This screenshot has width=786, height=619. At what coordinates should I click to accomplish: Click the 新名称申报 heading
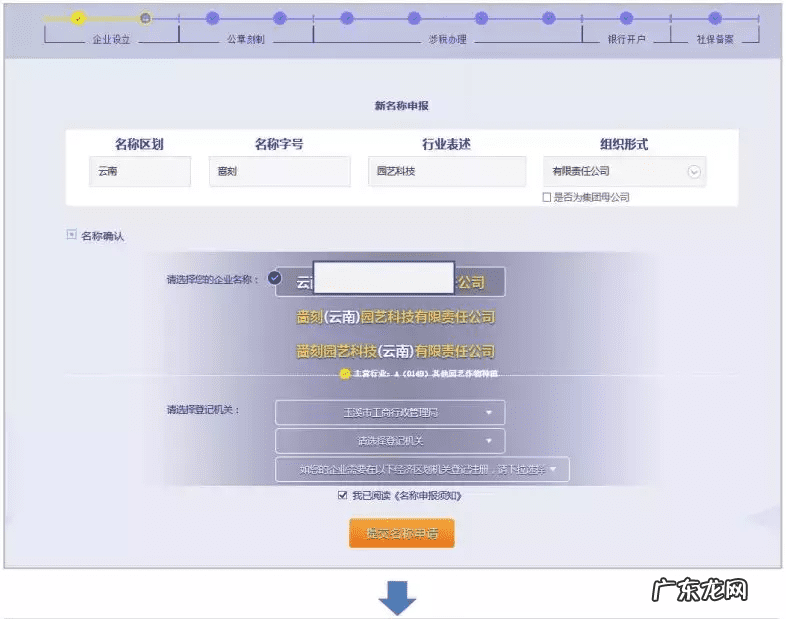point(402,106)
